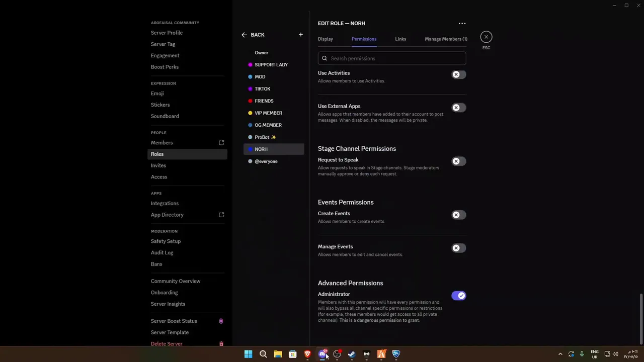
Task: Open Brave browser from the taskbar
Action: (307, 354)
